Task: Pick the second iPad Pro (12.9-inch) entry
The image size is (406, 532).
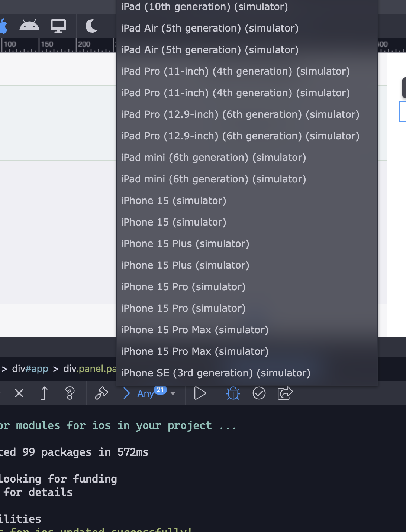Action: 247,136
